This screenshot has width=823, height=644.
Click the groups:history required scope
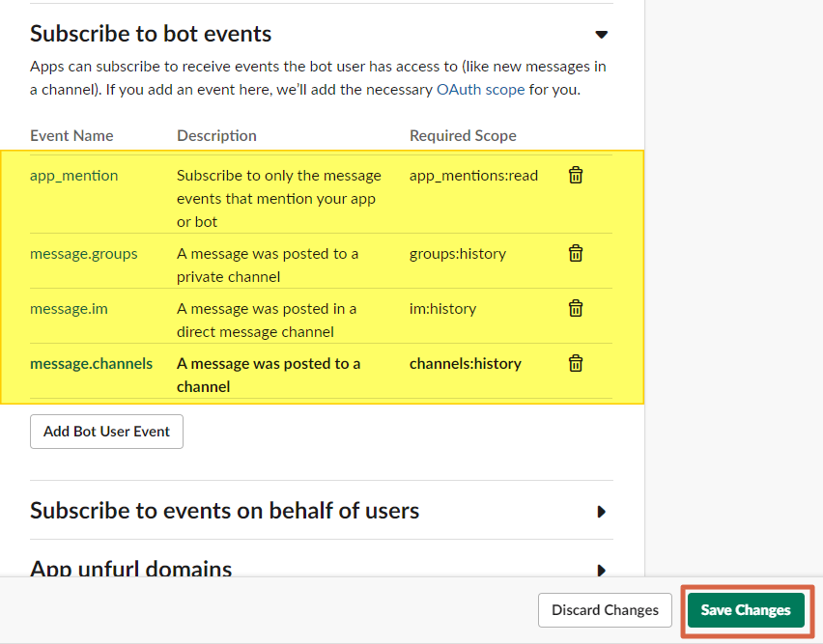[x=457, y=254]
